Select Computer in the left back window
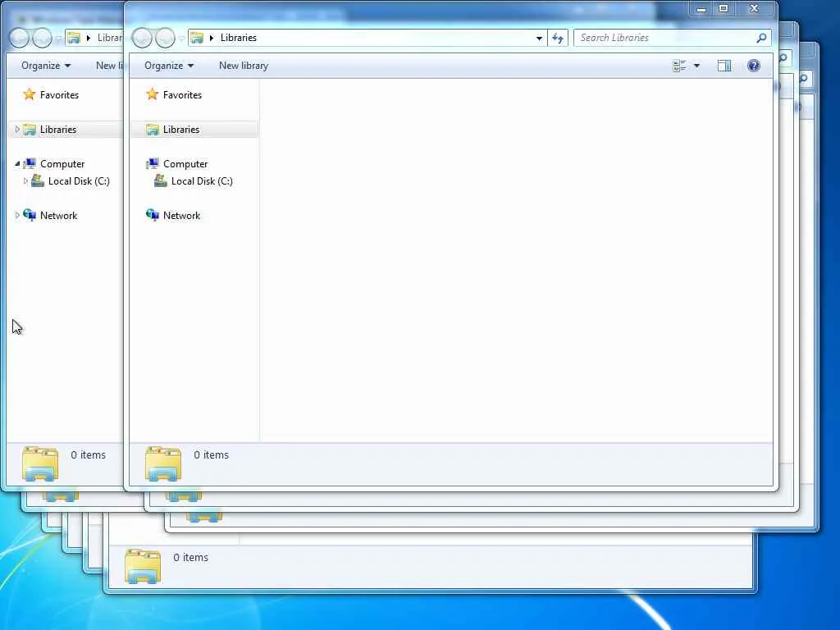Viewport: 840px width, 630px height. 62,164
